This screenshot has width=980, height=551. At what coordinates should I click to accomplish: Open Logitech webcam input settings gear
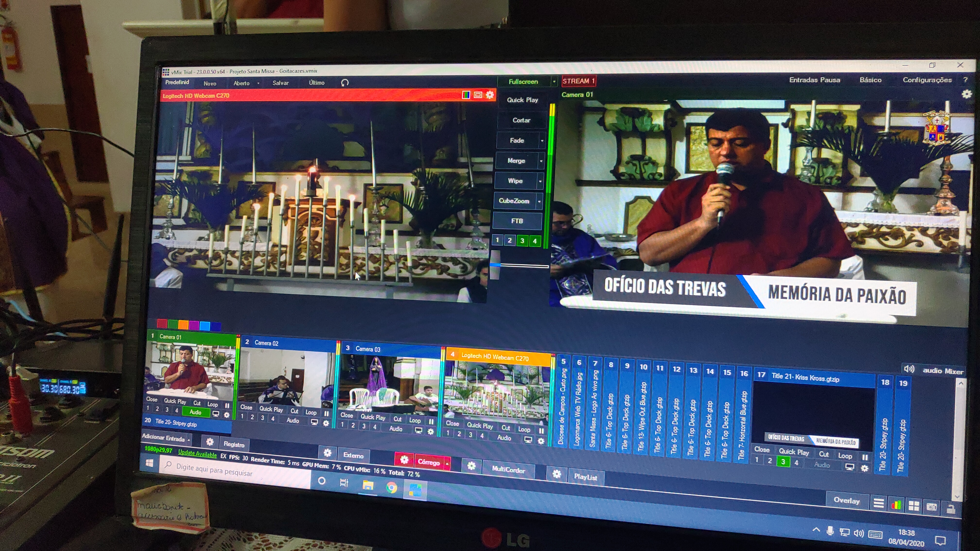click(541, 441)
